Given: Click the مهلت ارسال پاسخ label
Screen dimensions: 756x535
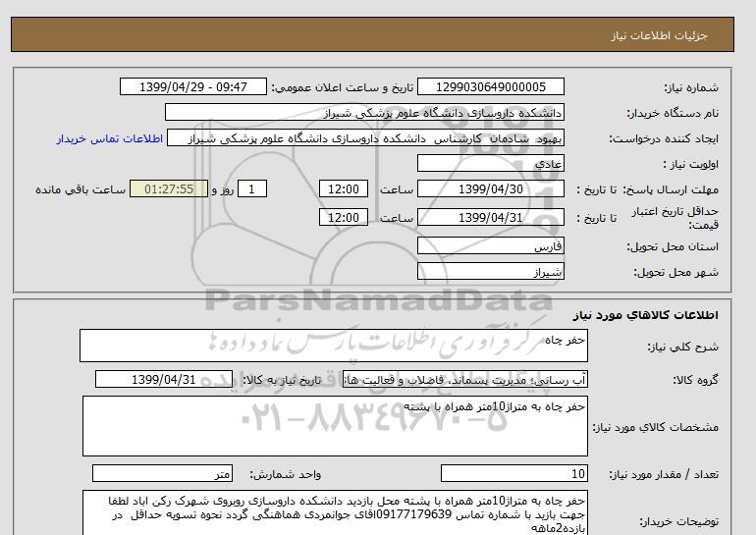Looking at the screenshot, I should [x=672, y=189].
